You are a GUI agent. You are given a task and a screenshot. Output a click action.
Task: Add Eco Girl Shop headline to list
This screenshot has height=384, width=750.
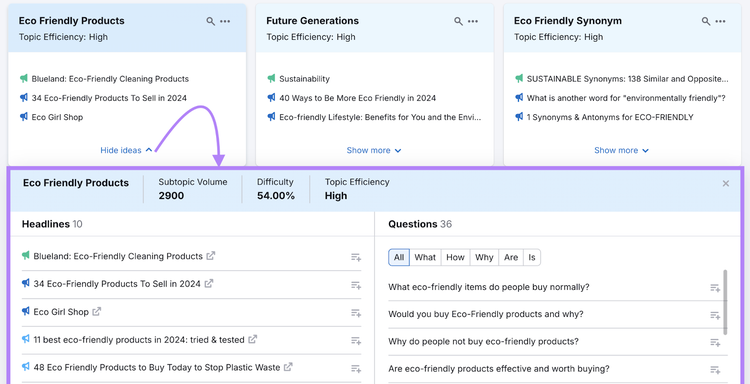click(356, 313)
